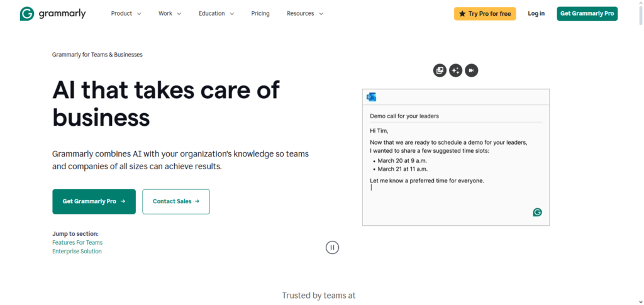Expand the Product dropdown chevron

click(x=139, y=14)
